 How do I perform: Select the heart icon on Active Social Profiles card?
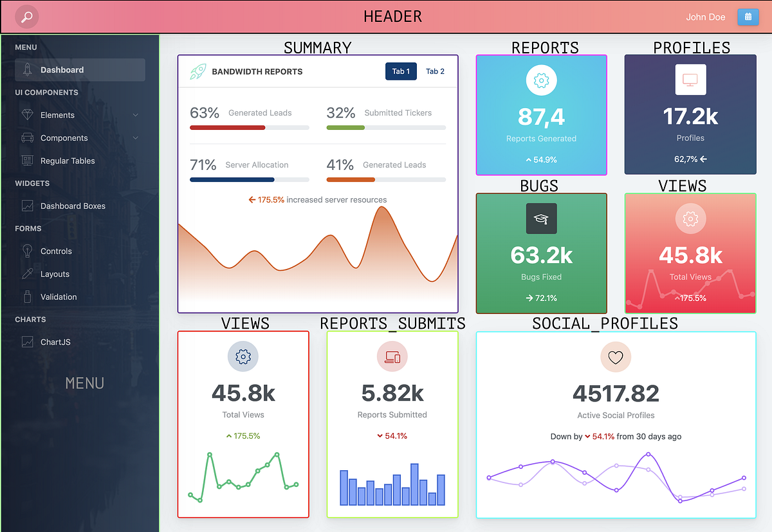coord(615,357)
